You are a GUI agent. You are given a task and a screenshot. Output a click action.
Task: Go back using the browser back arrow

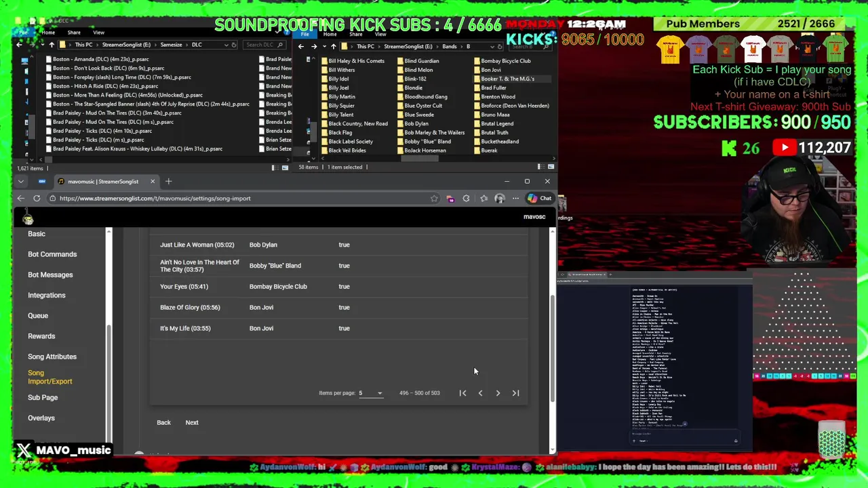tap(21, 199)
